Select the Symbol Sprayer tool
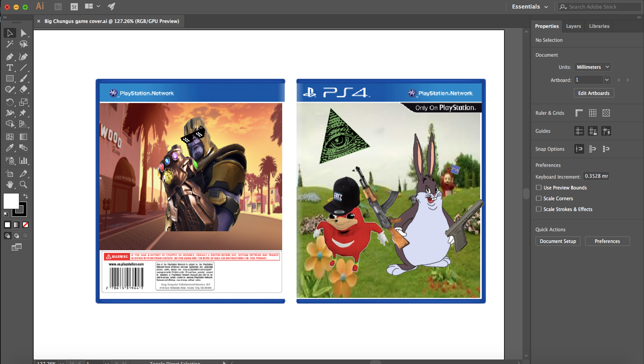644x364 pixels. click(9, 160)
